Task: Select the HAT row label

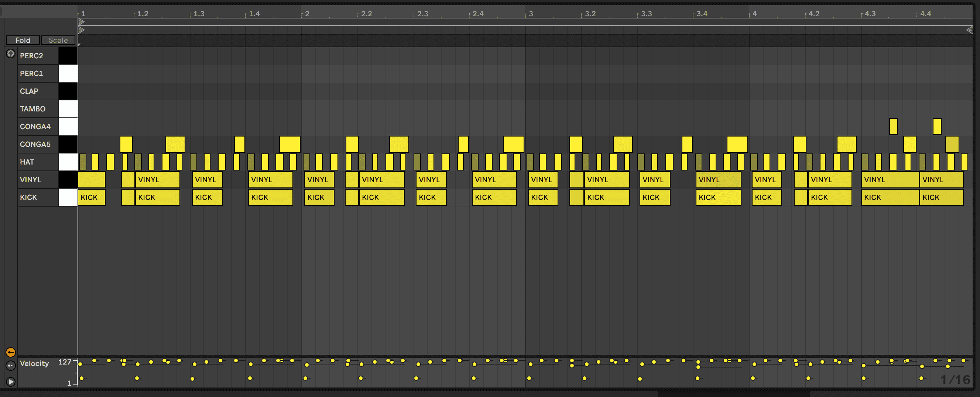Action: pyautogui.click(x=27, y=162)
